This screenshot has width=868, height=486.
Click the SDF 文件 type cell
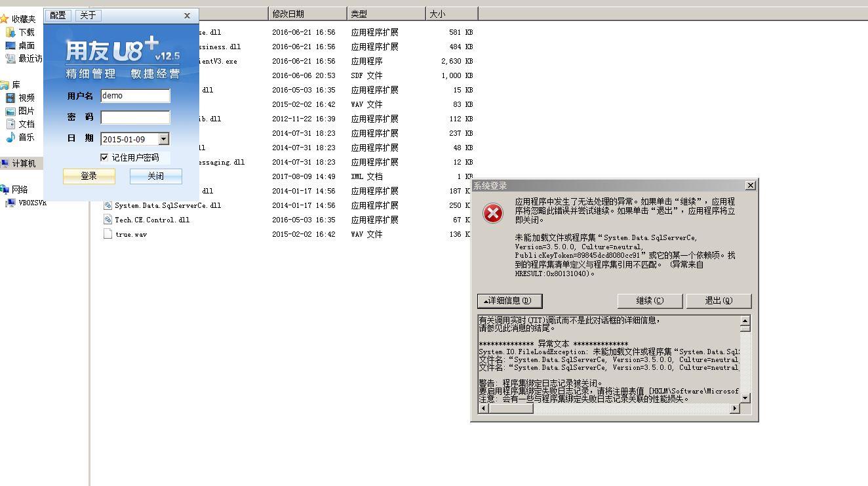tap(366, 75)
